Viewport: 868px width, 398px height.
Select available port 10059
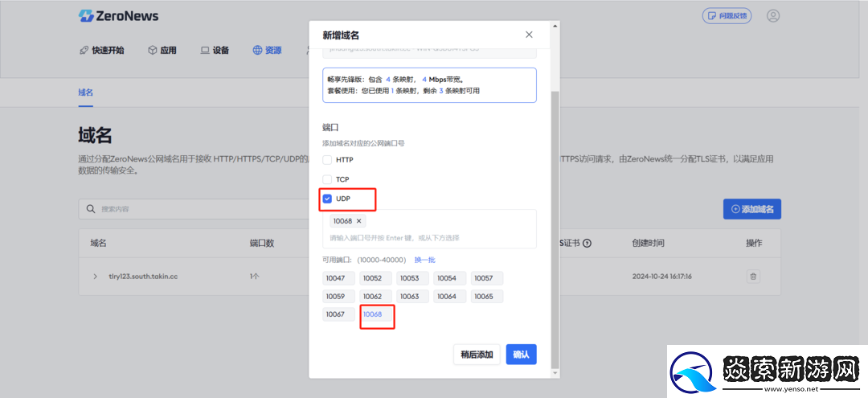coord(339,296)
